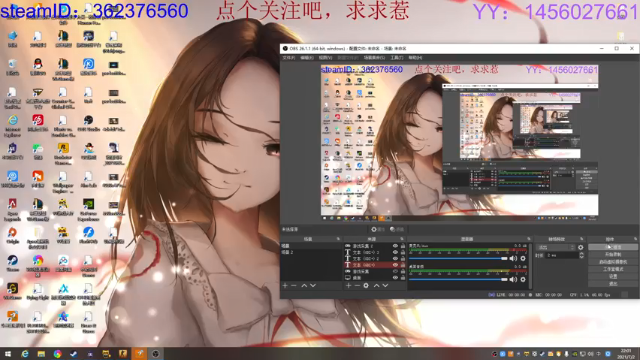Undock the Sources panel via header icon
Image resolution: width=640 pixels, height=360 pixels.
[402, 239]
